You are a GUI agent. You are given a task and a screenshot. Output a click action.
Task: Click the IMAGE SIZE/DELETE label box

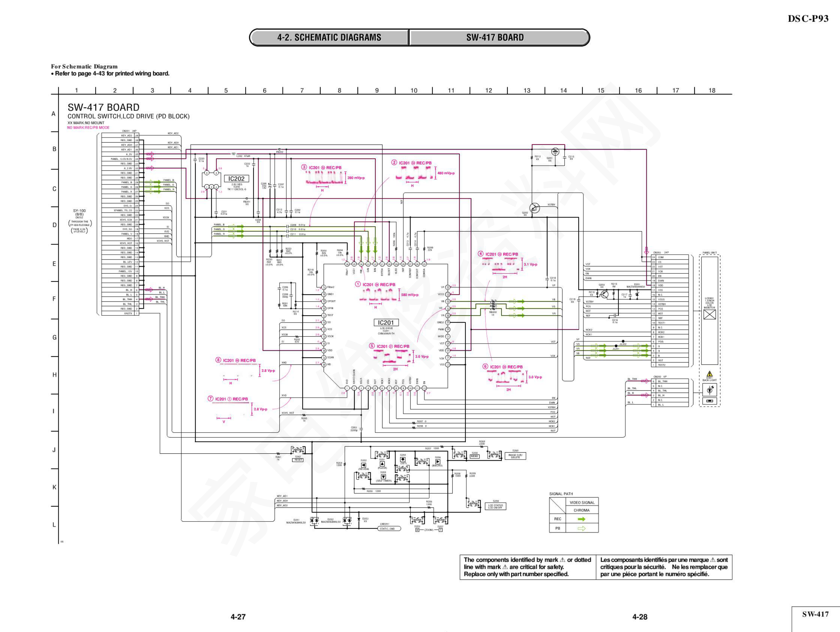[515, 456]
